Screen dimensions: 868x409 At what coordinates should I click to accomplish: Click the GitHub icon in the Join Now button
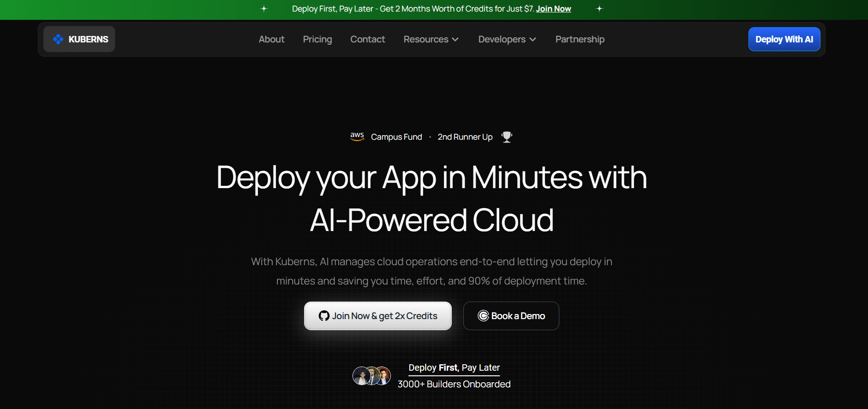pos(324,316)
